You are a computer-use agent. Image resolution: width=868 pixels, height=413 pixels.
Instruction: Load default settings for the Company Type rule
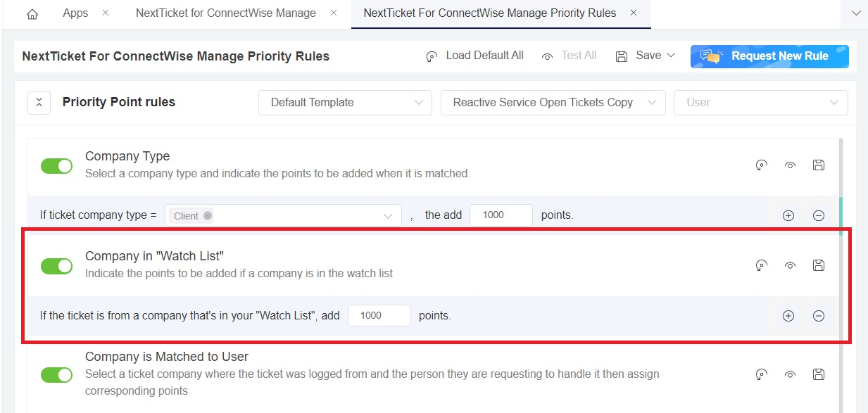click(x=761, y=165)
